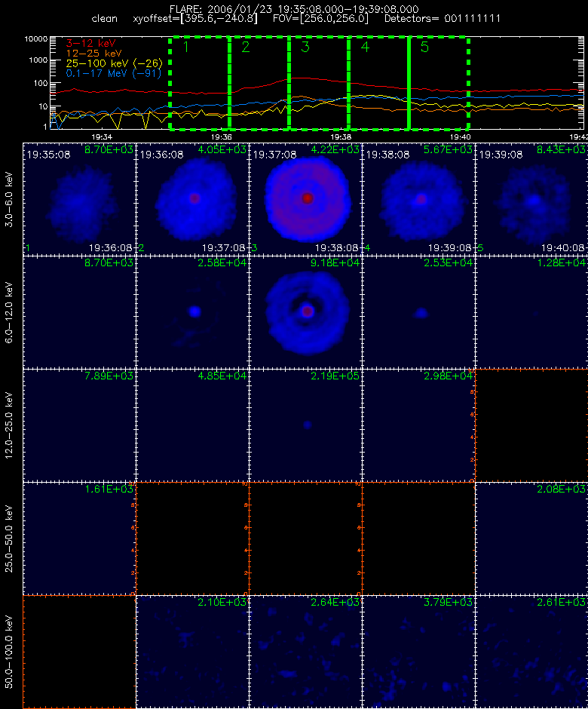Select the 7.89E+03 peak value
The height and width of the screenshot is (709, 588).
(109, 376)
